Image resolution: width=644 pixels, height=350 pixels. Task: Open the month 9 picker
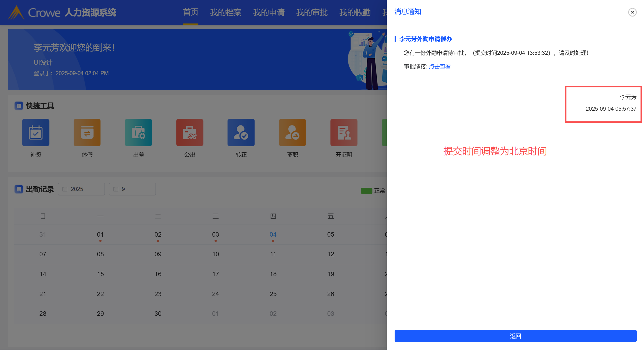pos(132,189)
